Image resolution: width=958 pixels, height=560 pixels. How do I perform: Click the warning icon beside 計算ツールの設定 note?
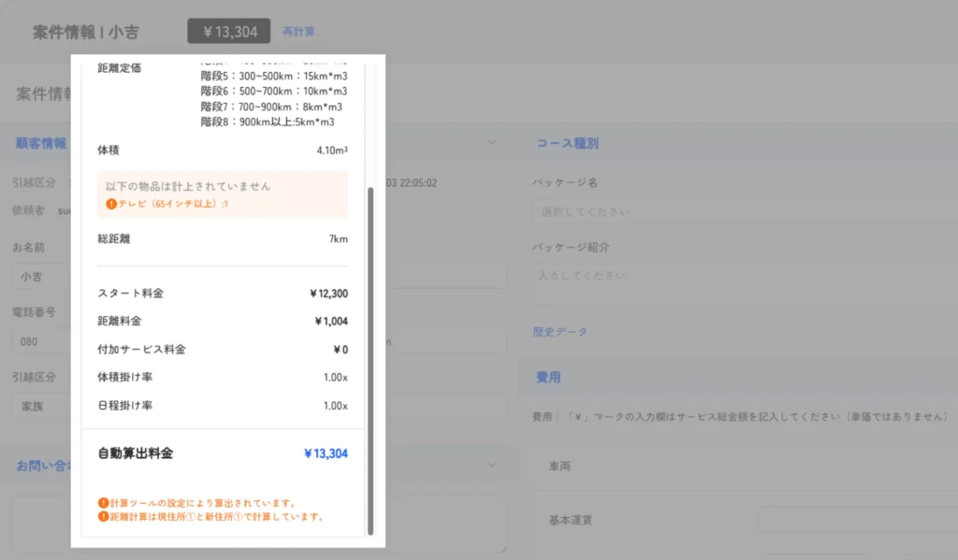(103, 503)
